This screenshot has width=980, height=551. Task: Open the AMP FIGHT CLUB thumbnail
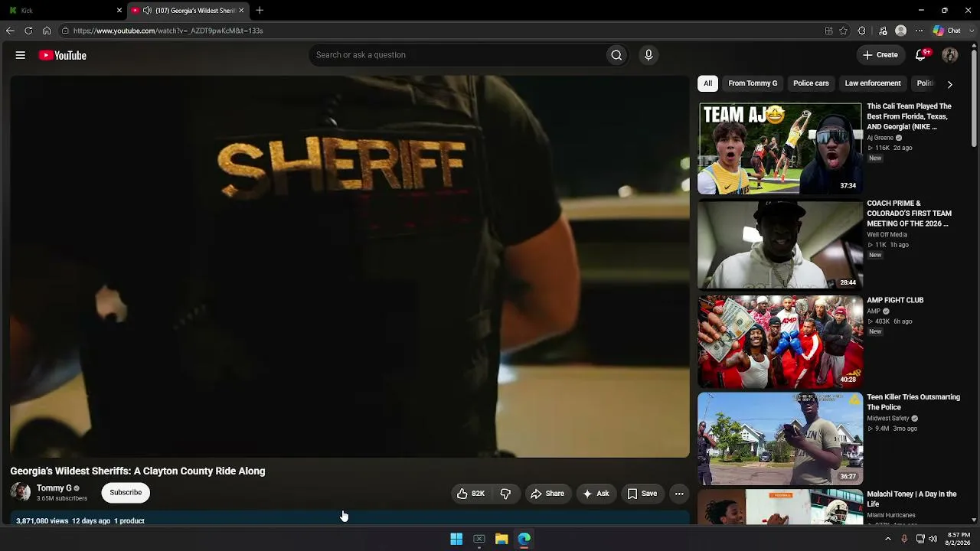pyautogui.click(x=780, y=342)
